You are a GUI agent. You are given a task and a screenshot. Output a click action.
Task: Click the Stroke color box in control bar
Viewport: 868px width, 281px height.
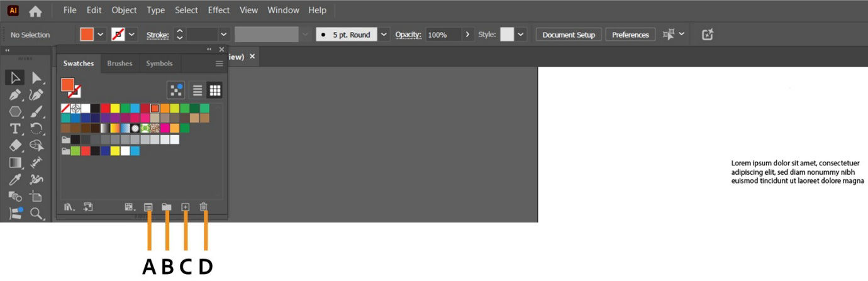tap(118, 35)
